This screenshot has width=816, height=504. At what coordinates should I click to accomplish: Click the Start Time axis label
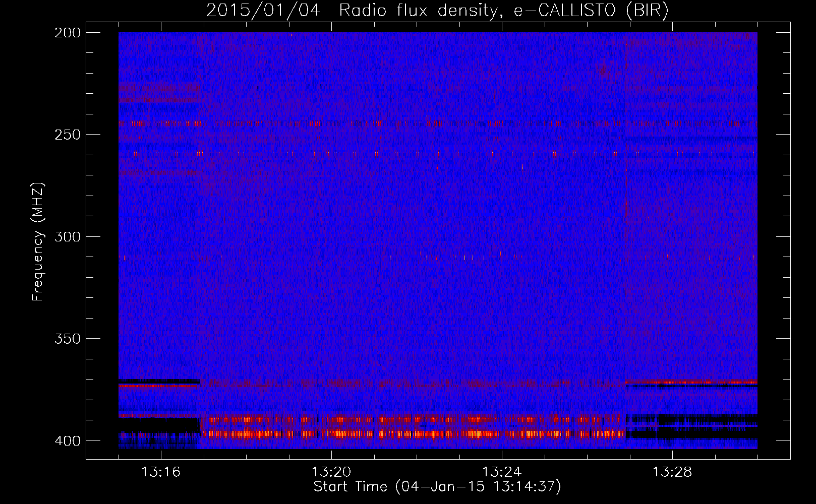pos(437,487)
